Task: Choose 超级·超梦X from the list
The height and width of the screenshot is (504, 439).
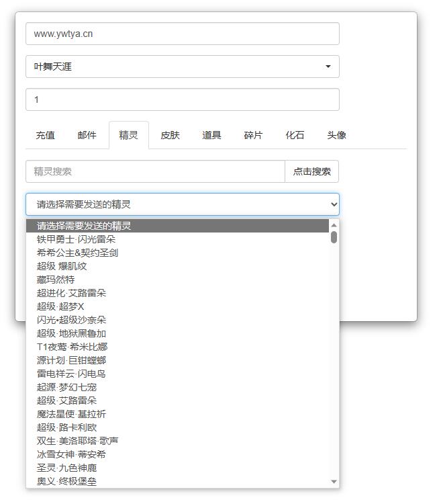Action: (x=177, y=306)
